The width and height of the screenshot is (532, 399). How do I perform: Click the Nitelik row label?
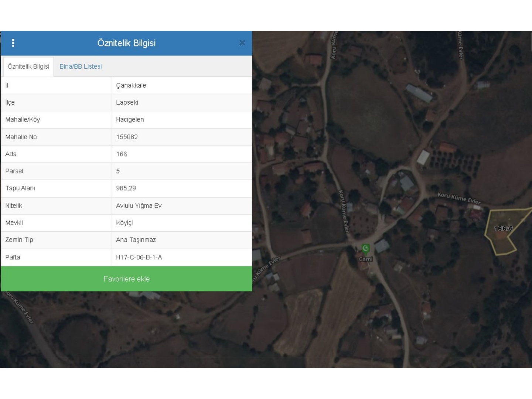pos(14,206)
